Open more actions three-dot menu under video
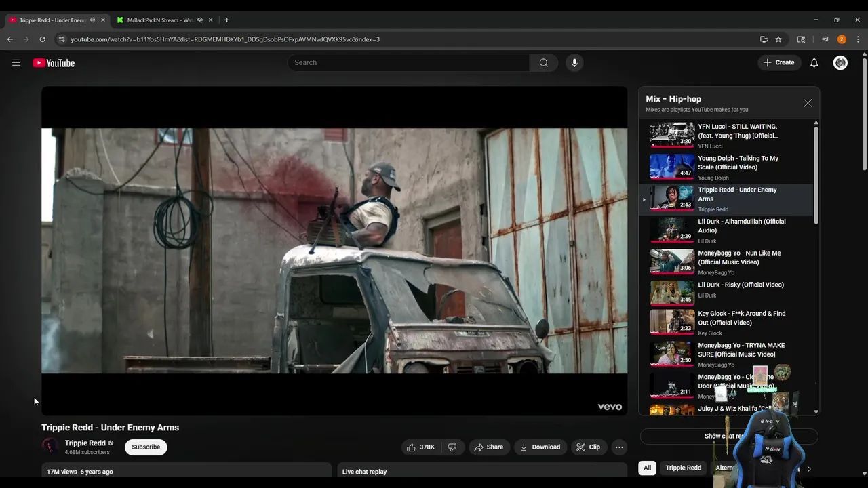Viewport: 868px width, 488px height. pyautogui.click(x=619, y=447)
